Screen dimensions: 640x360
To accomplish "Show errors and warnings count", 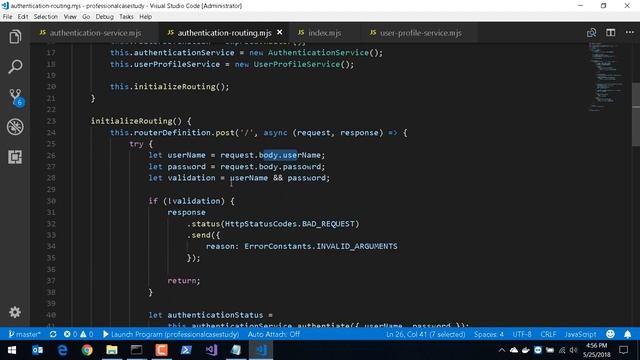I will 78,334.
